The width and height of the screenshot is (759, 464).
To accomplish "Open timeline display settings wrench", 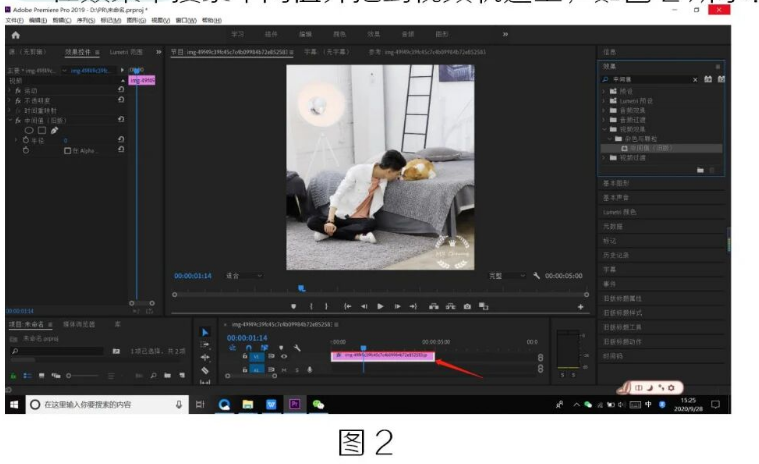I will tap(297, 348).
